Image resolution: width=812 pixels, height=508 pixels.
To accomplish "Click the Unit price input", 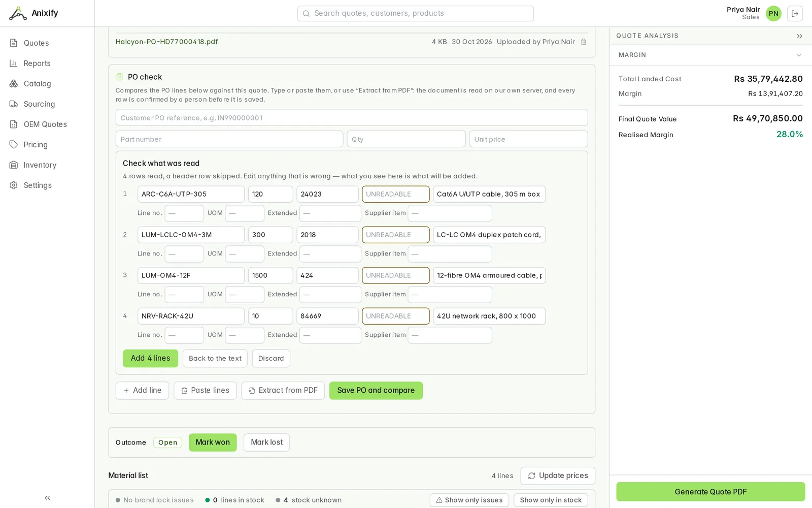I will coord(528,139).
